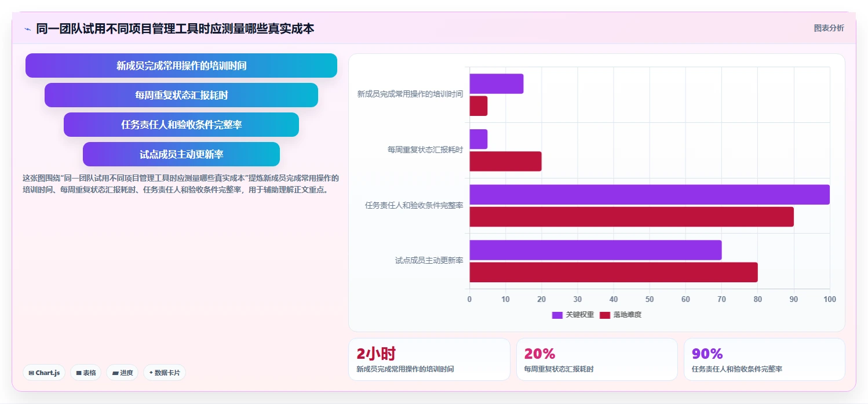Select funnel stage 每周重复状态汇报耗时

pos(181,95)
